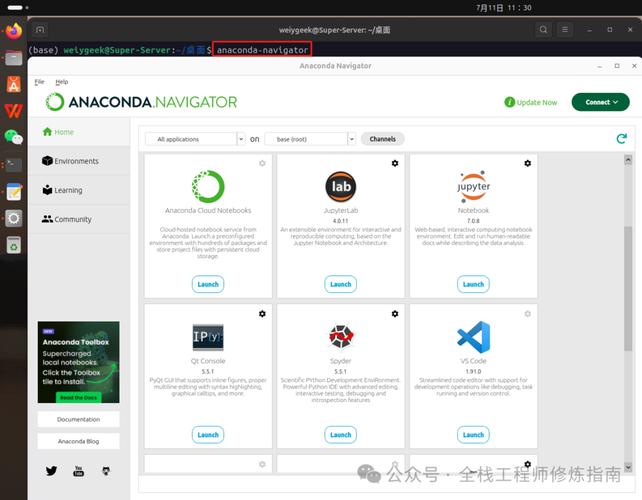Switch to the Learning tab
The image size is (642, 500).
pos(79,190)
